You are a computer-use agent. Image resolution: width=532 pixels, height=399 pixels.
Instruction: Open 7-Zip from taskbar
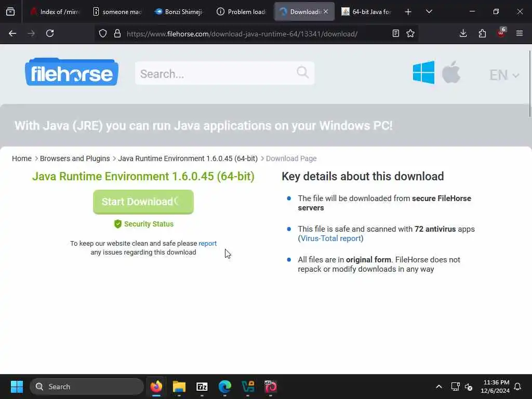(x=202, y=387)
